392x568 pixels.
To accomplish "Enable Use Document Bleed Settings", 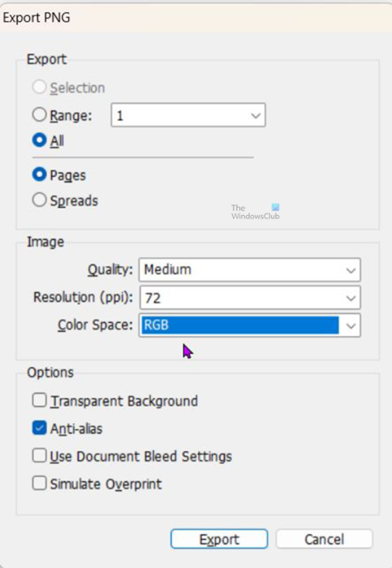I will point(39,456).
